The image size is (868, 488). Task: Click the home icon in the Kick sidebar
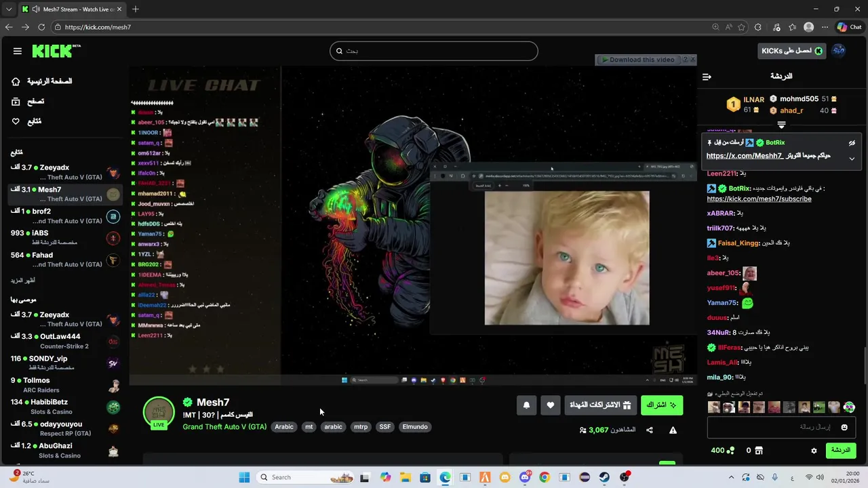point(16,81)
